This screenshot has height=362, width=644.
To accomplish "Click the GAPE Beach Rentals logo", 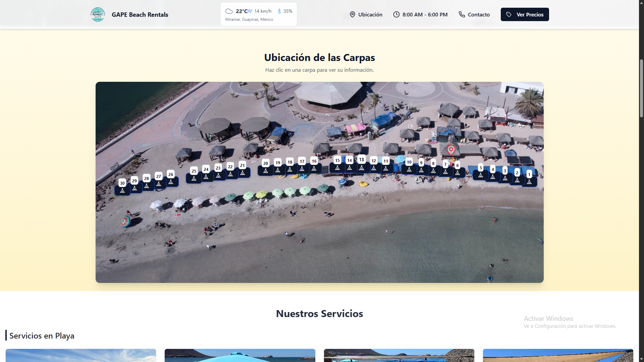I will click(98, 14).
